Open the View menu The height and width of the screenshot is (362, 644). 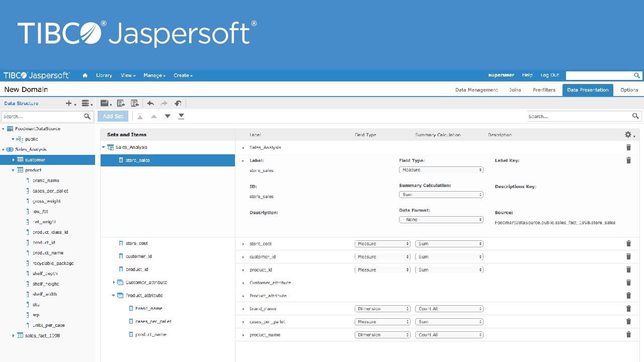point(128,75)
